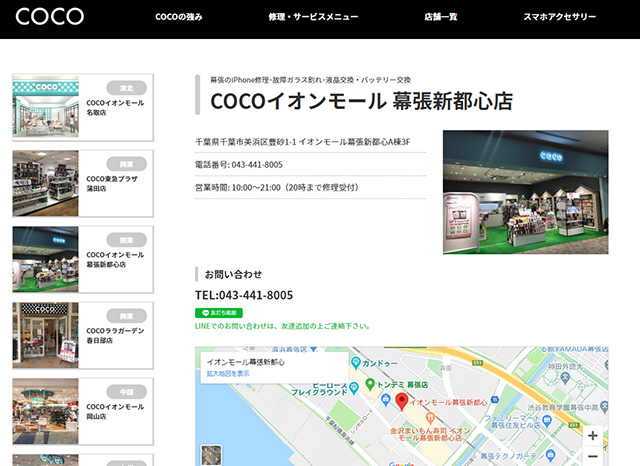The image size is (640, 466).
Task: Click the page title COCOイオンモール 幕張新都心店
Action: tap(362, 101)
